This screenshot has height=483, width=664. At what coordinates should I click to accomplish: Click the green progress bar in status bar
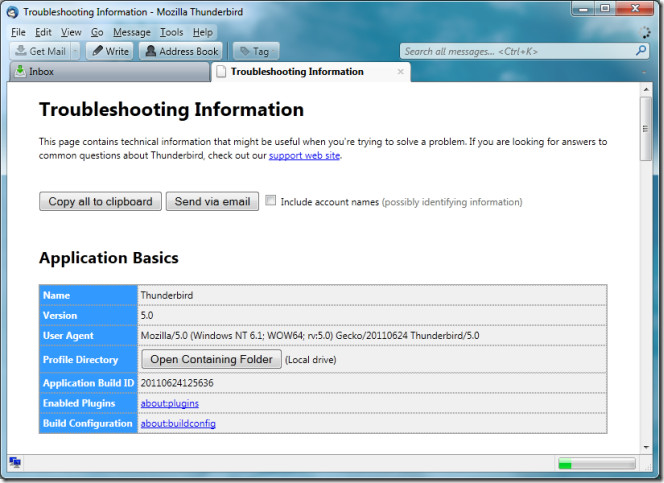597,464
